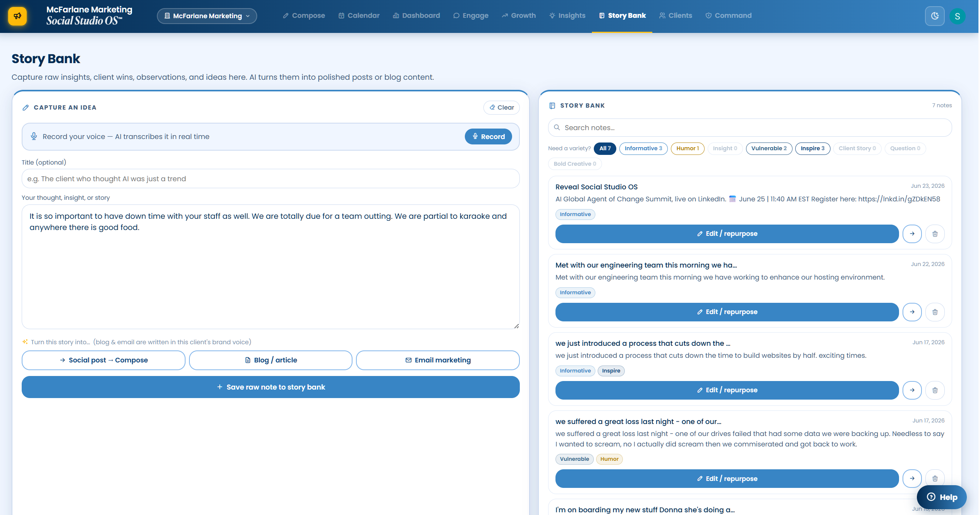The image size is (980, 515).
Task: Start voice recording with Record button
Action: [x=488, y=136]
